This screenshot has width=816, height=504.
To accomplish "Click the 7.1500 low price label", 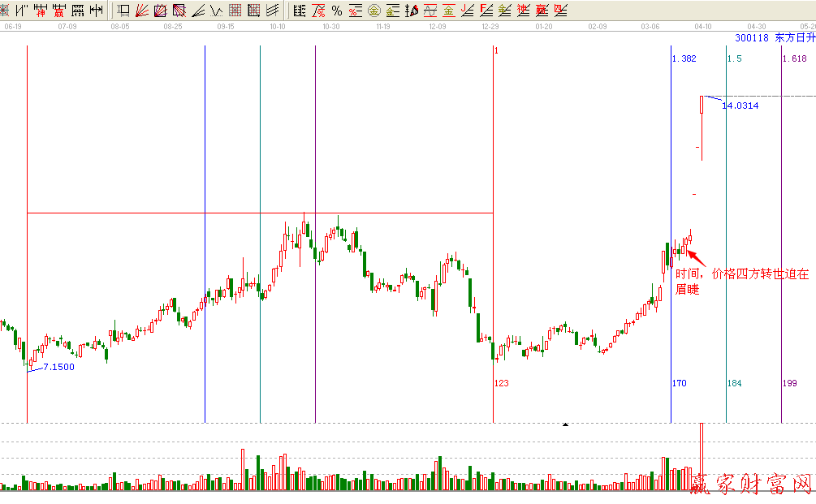I will point(58,367).
